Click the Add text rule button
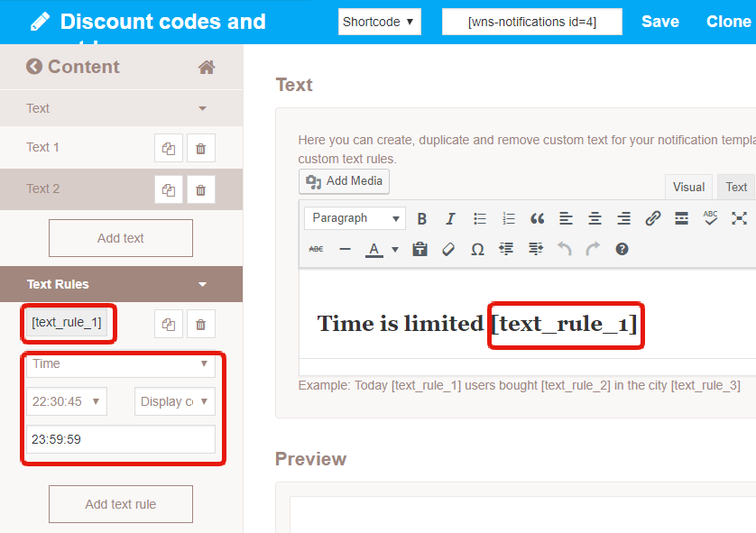The height and width of the screenshot is (533, 756). 120,504
